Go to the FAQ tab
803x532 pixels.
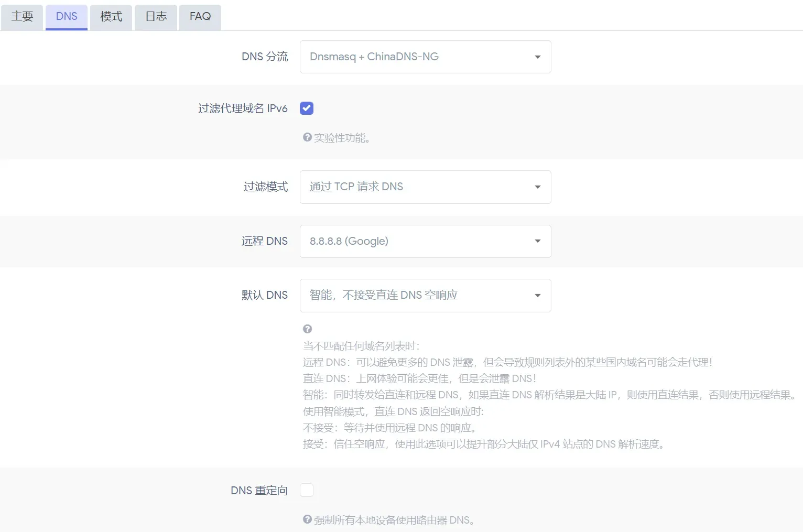(x=200, y=17)
